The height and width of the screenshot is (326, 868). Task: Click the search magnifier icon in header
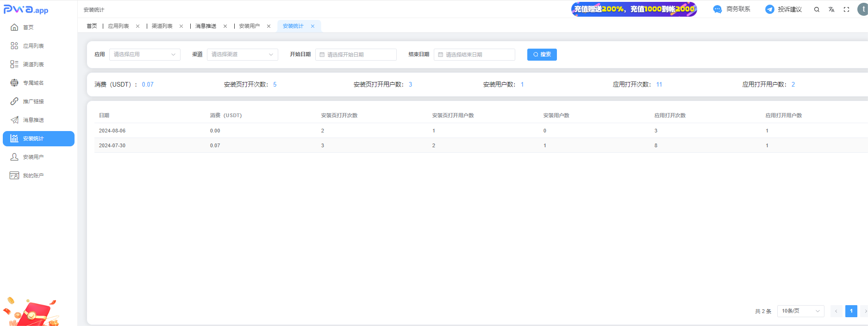(817, 9)
